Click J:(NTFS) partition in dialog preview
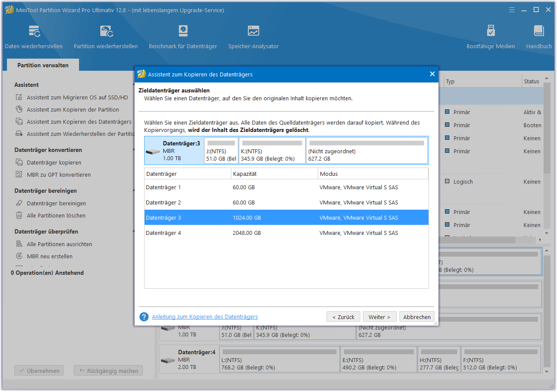The height and width of the screenshot is (392, 557). [221, 151]
